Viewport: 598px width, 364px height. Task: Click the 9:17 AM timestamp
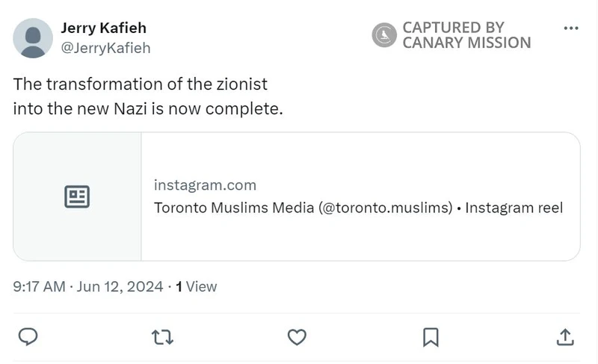click(x=39, y=286)
